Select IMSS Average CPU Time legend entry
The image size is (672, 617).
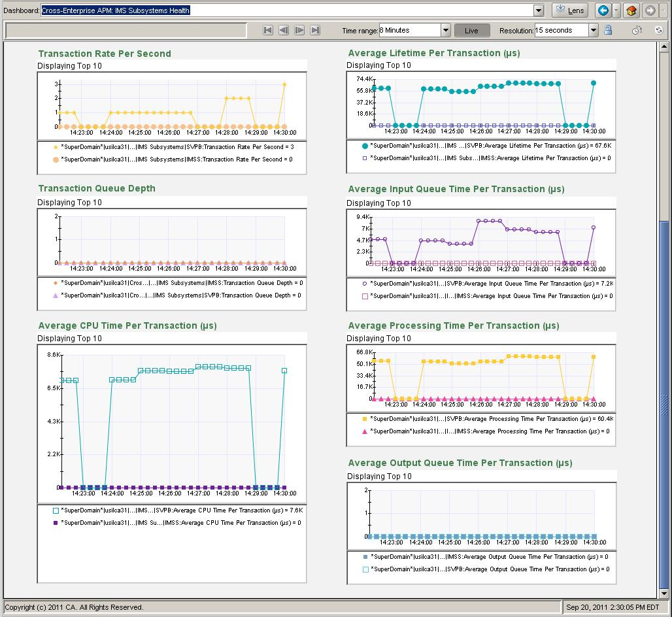tap(177, 523)
